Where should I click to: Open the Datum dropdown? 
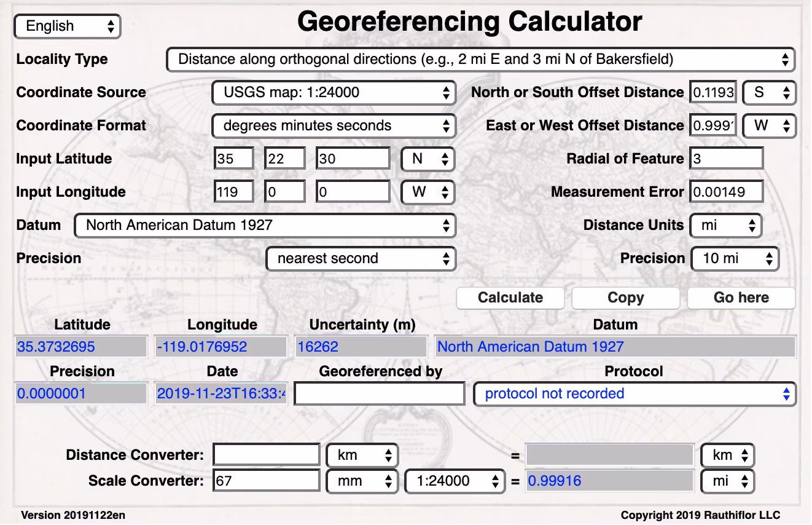[265, 225]
